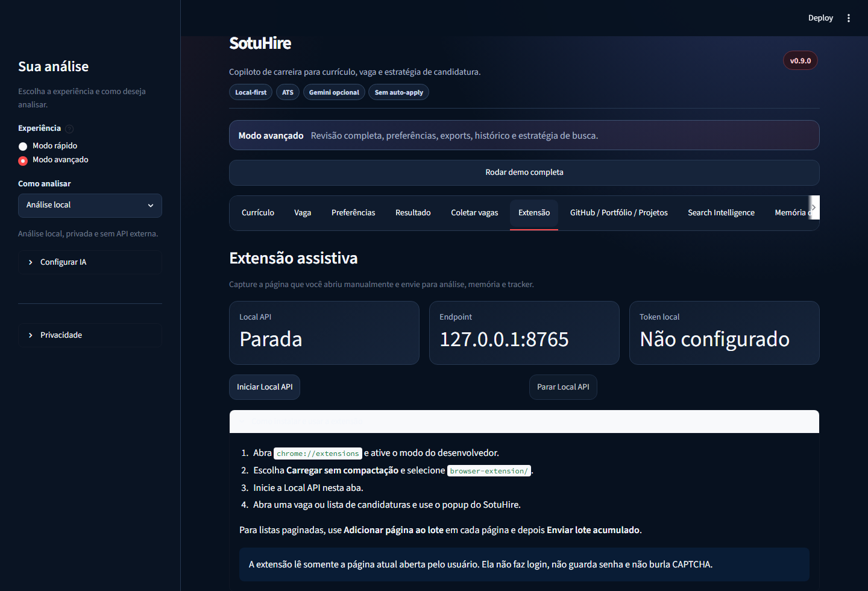This screenshot has height=591, width=868.
Task: Expand the Configurar IA section
Action: 90,262
